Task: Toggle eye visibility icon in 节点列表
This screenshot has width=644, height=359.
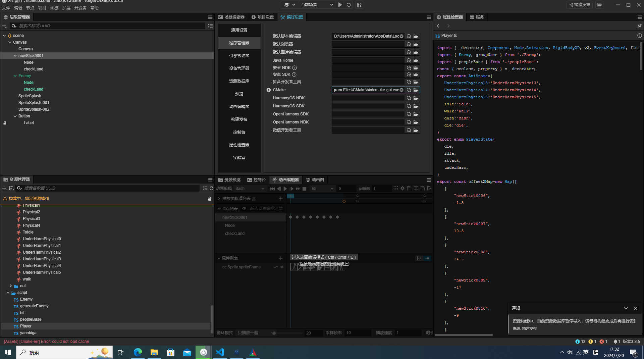Action: point(244,208)
